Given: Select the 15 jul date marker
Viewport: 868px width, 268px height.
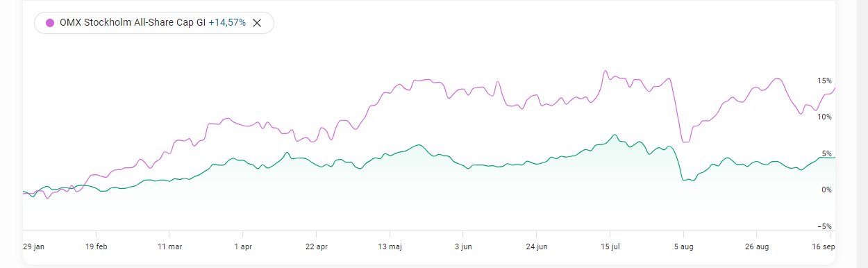Looking at the screenshot, I should tap(610, 246).
